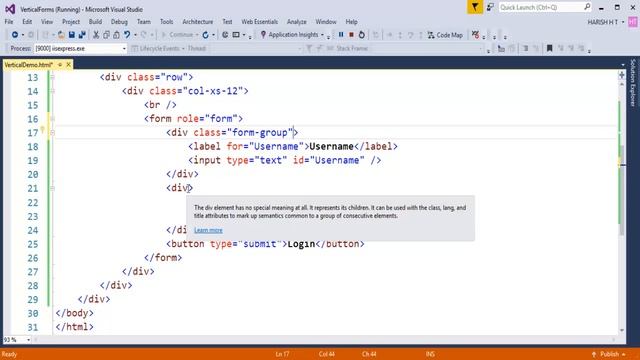Click the Code Map button

click(x=445, y=35)
